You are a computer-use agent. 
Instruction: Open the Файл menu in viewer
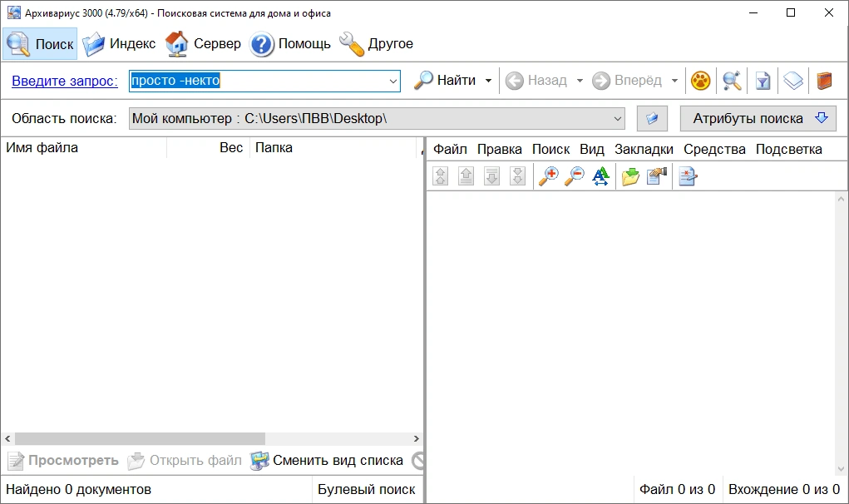coord(450,150)
